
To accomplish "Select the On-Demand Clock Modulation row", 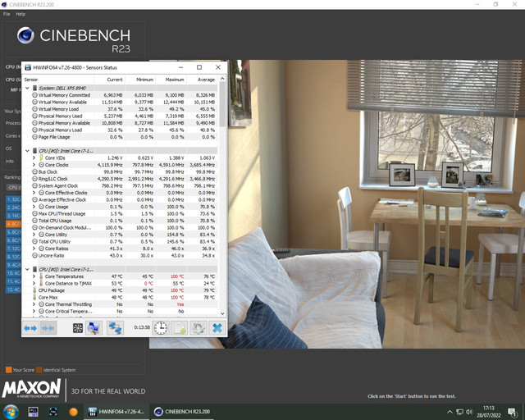I will [120, 227].
